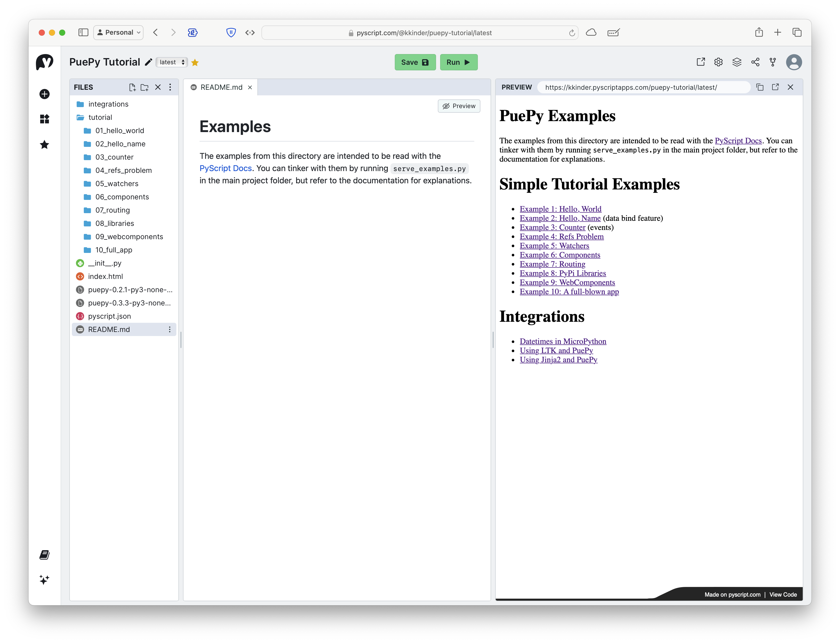Open the user account avatar
Screen dimensions: 840x643
pyautogui.click(x=794, y=62)
